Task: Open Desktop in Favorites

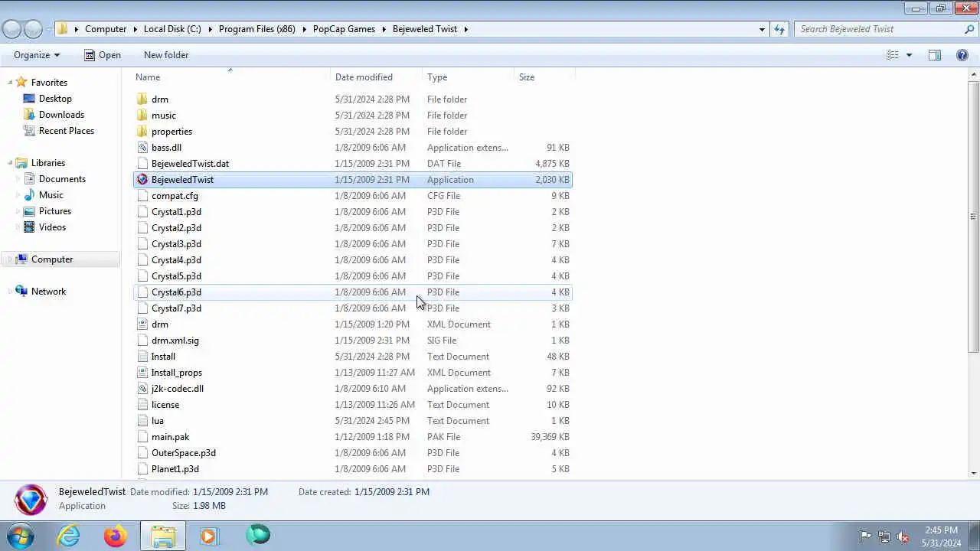Action: coord(55,99)
